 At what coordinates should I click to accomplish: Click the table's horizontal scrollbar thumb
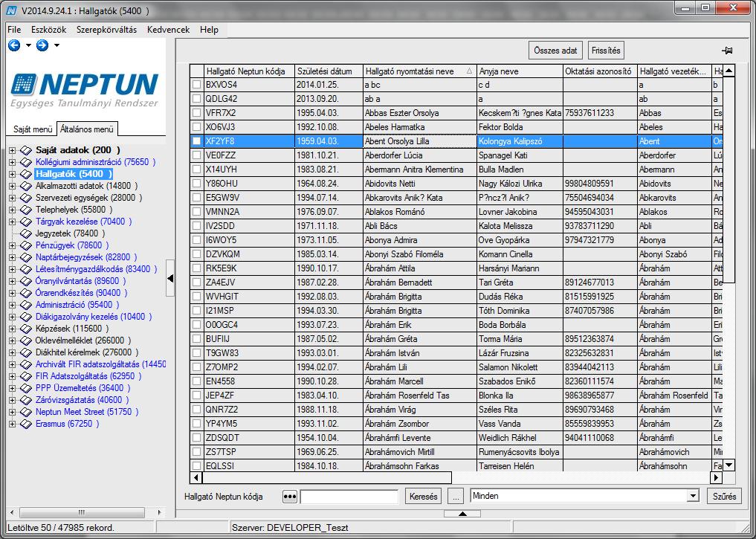coord(327,478)
